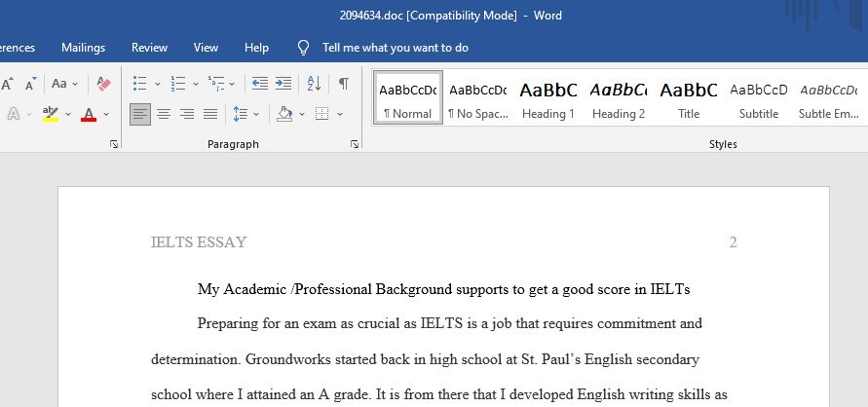
Task: Click the line starting with Preparing for an exam
Action: [450, 323]
